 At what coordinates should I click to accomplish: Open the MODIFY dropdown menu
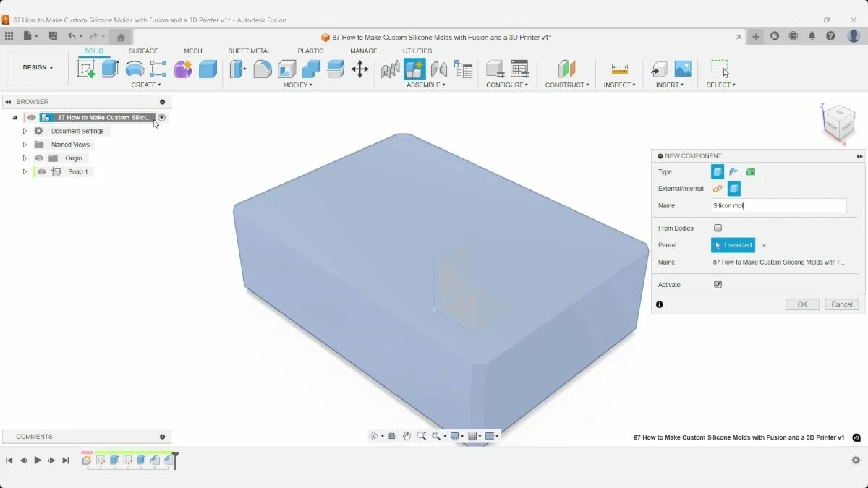pyautogui.click(x=297, y=85)
